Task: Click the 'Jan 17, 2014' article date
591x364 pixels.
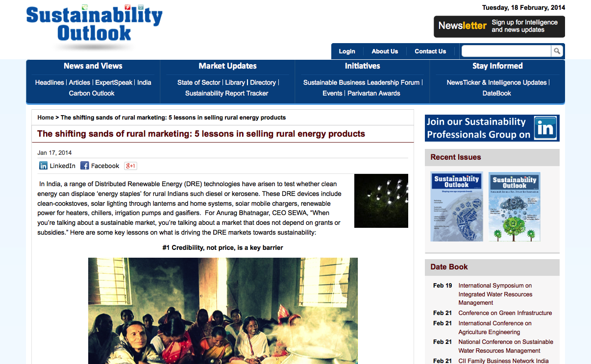Action: coord(54,153)
